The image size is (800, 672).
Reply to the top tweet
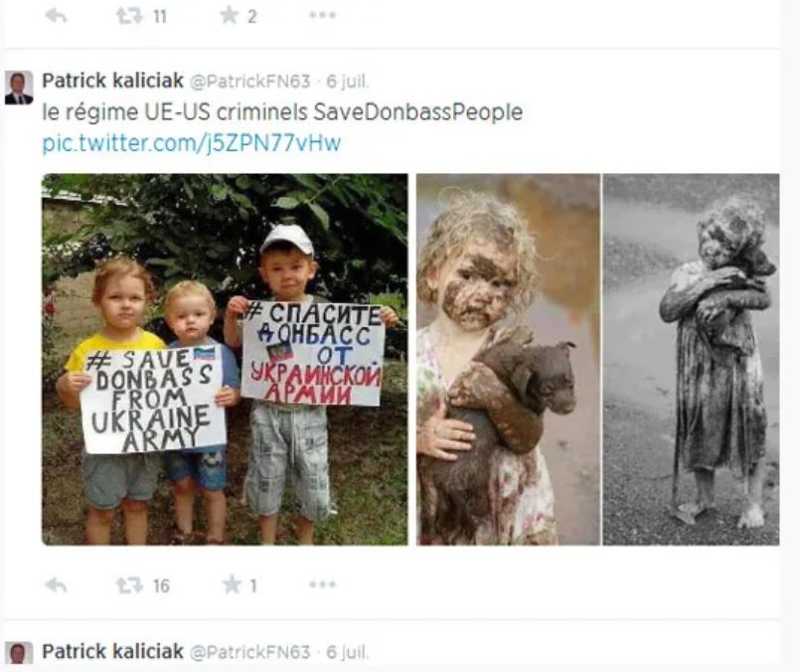(56, 16)
